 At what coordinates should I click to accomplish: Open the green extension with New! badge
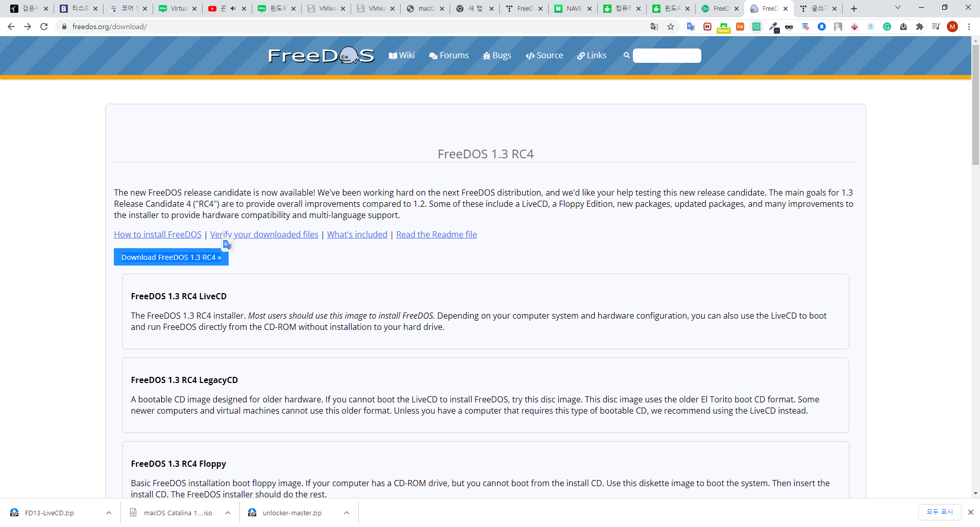coord(723,28)
